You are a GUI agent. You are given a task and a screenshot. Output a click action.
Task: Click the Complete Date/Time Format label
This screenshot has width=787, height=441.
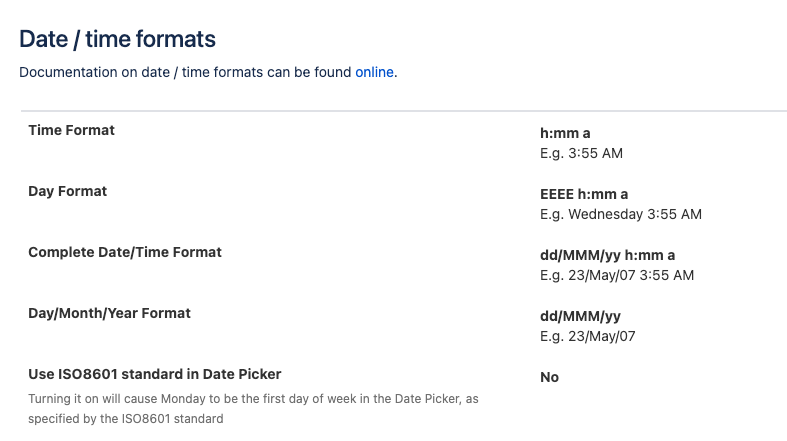point(124,252)
